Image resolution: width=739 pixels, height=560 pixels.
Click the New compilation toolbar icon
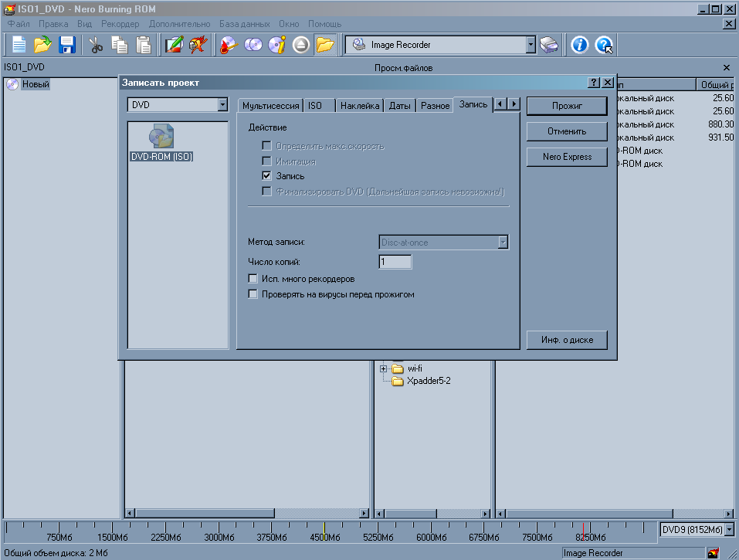pos(19,45)
